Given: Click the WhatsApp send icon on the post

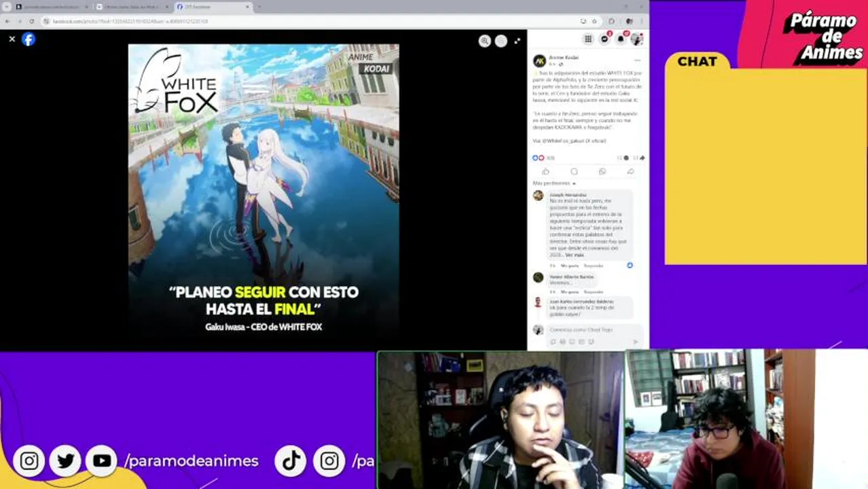Looking at the screenshot, I should 602,172.
